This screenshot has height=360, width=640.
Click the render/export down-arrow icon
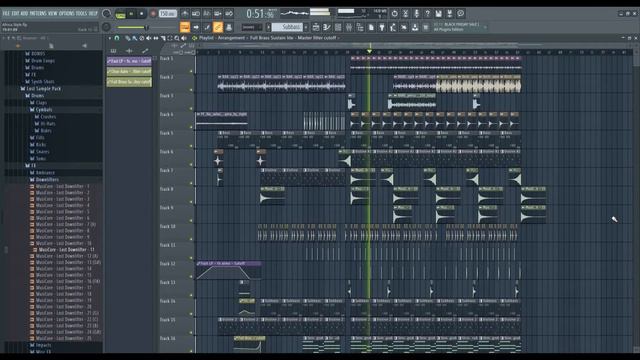[449, 13]
